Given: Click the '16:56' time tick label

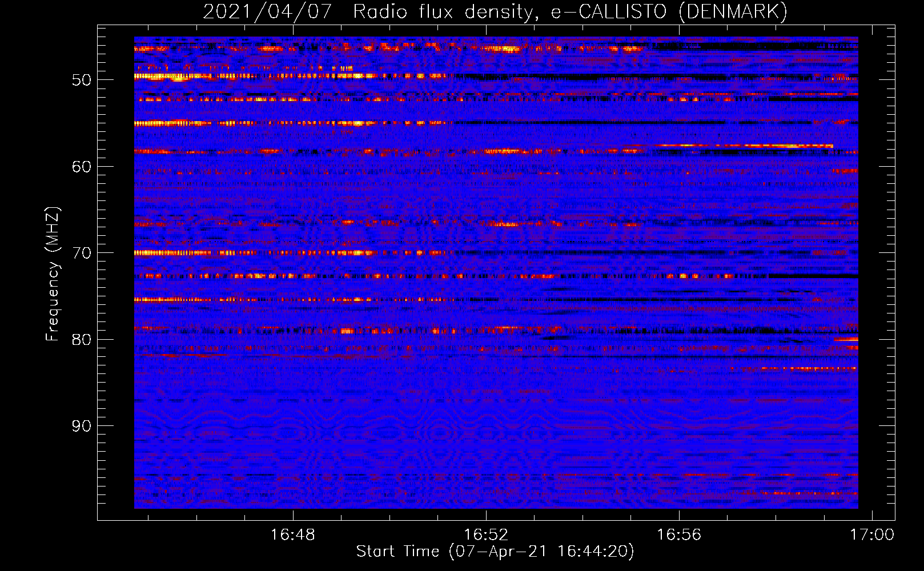Looking at the screenshot, I should tap(679, 535).
